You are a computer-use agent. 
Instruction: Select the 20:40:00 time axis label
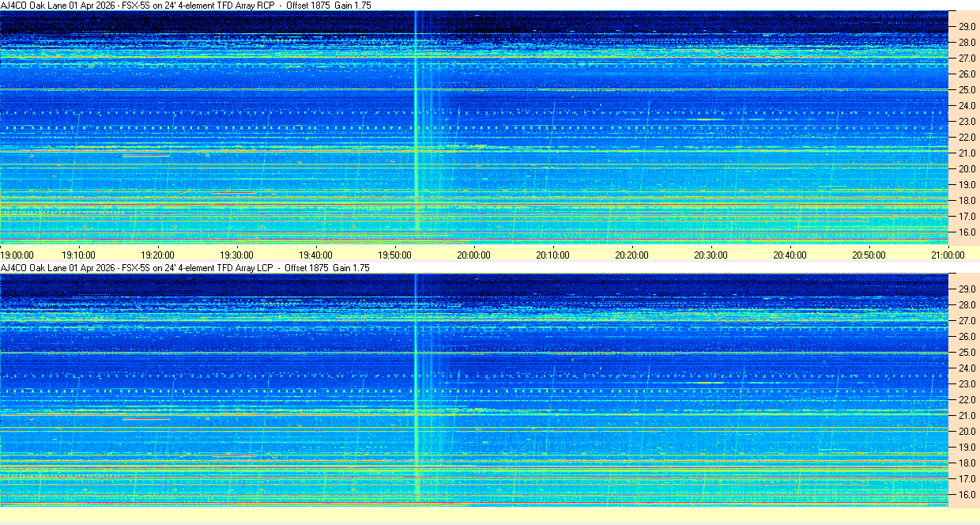pos(790,255)
